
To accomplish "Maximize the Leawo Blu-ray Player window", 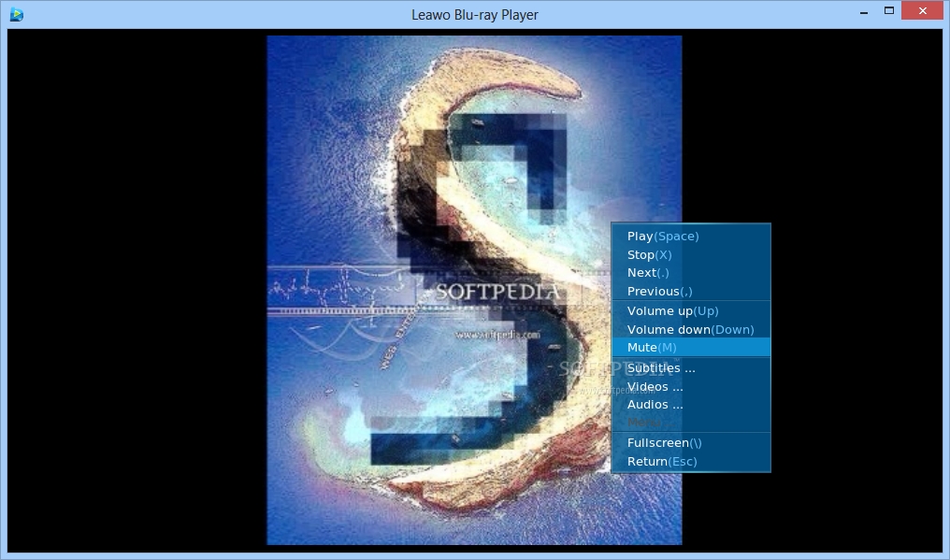I will 889,11.
